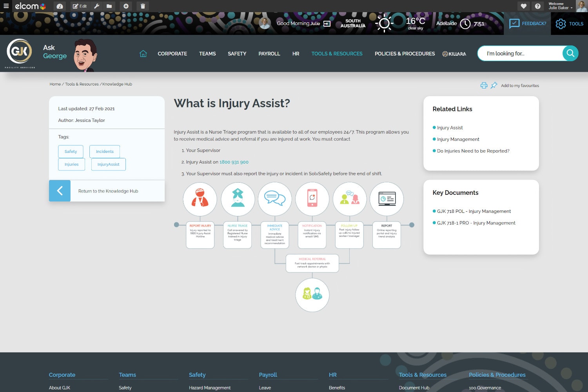Screen dimensions: 588x392
Task: Open the wrench settings tool
Action: 96,6
